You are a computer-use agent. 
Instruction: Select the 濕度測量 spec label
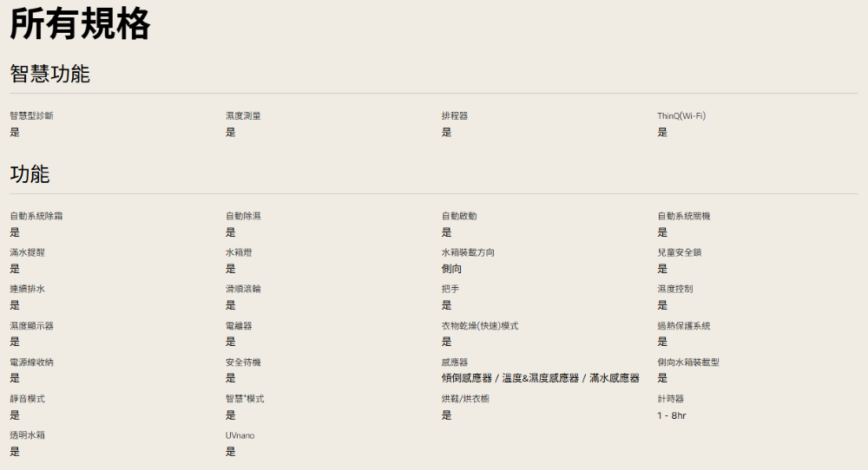[243, 116]
